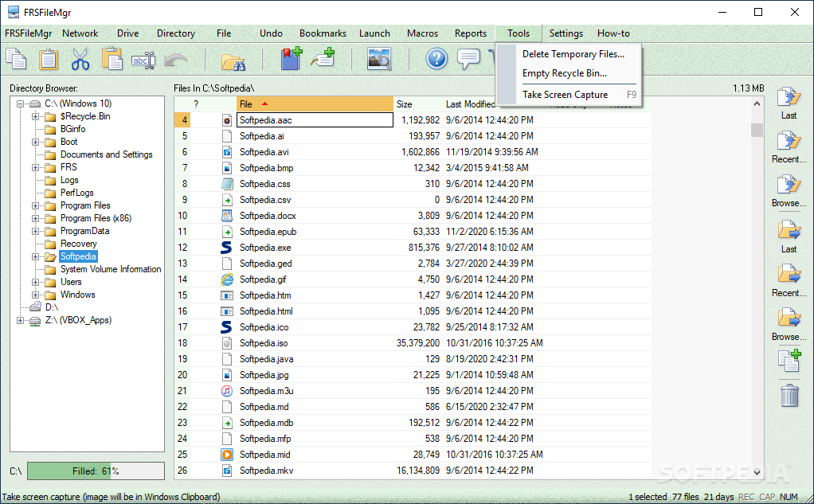814x504 pixels.
Task: Select Take Screen Capture menu entry
Action: tap(569, 95)
